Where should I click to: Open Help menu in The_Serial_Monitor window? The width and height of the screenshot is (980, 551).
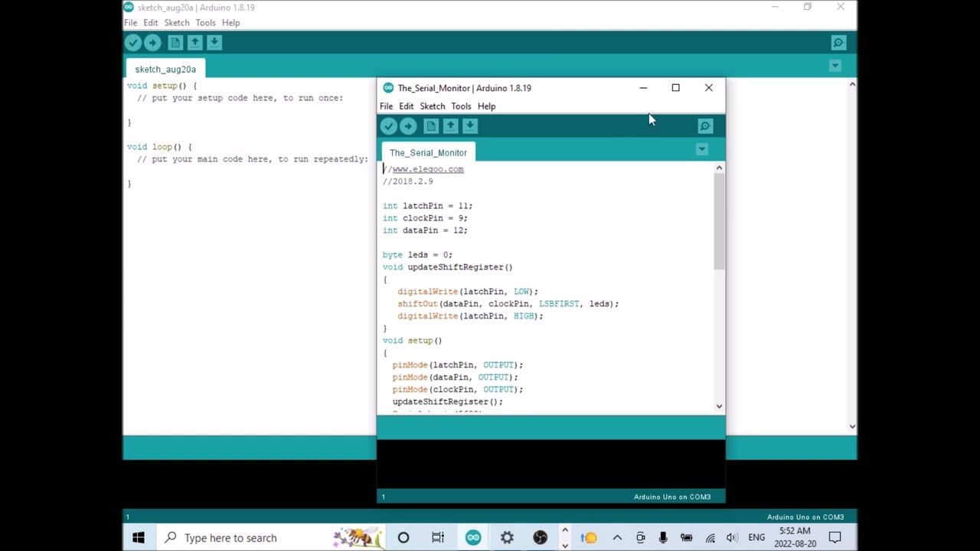click(486, 106)
